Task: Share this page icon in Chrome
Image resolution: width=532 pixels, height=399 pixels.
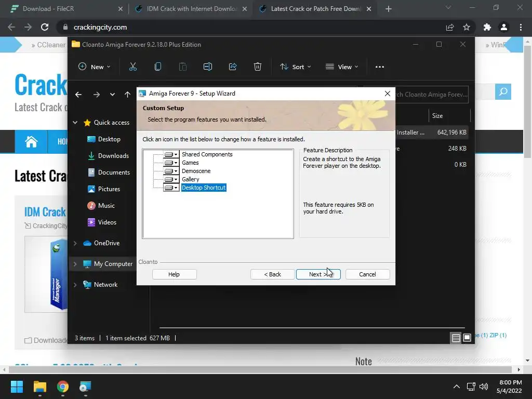Action: pos(450,27)
